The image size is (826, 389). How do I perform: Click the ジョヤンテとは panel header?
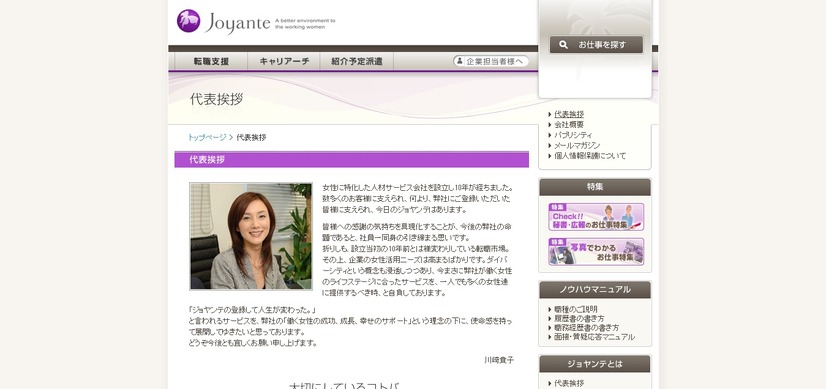pos(595,364)
